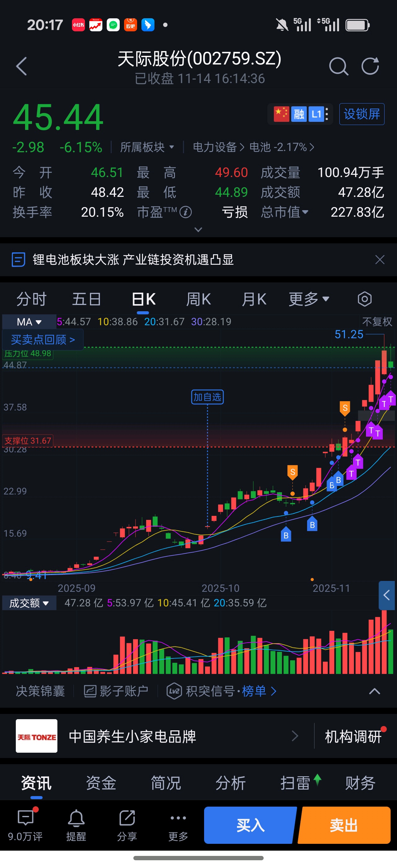The height and width of the screenshot is (868, 397).
Task: Open the 成交额 sub-indicator dropdown
Action: click(29, 603)
